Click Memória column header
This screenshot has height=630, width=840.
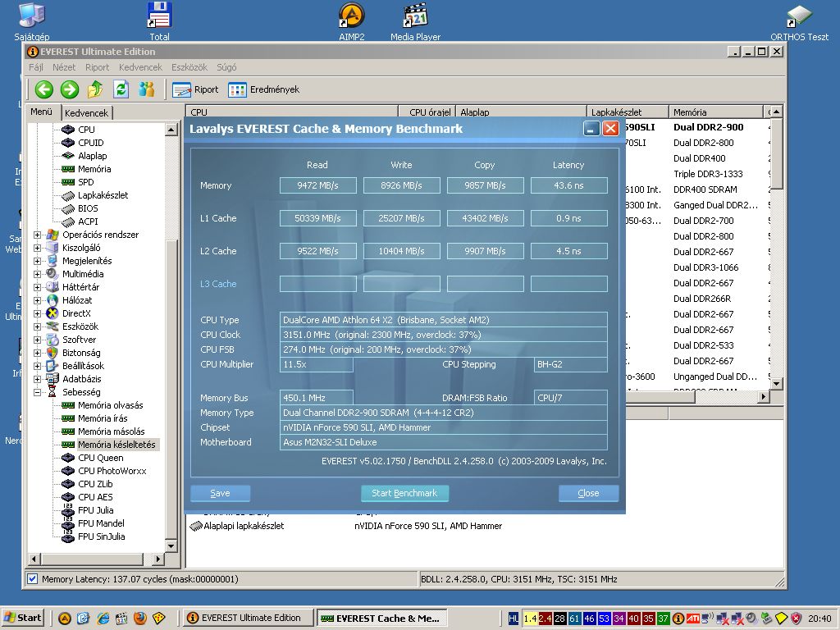tap(715, 112)
